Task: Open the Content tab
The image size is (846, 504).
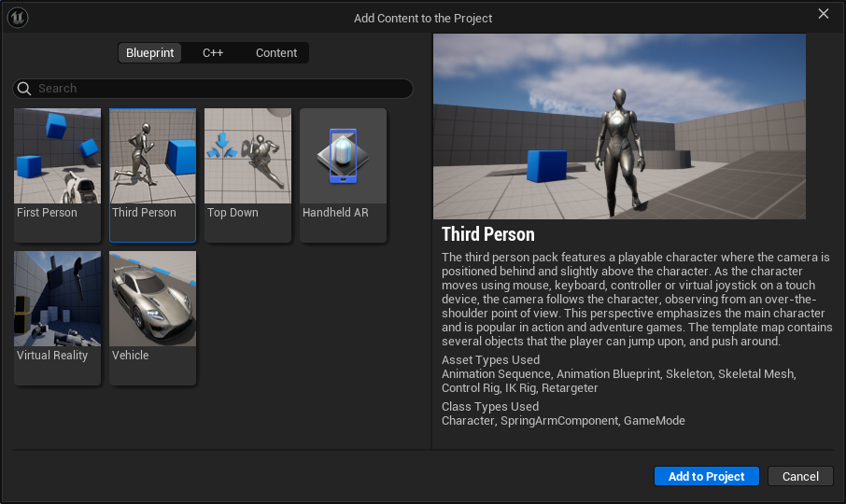Action: pos(276,53)
